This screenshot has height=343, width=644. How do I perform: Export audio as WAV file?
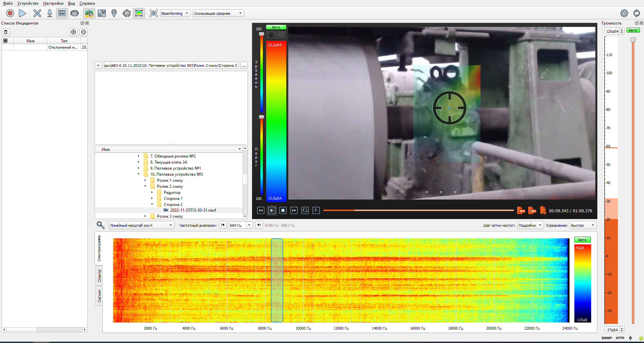(532, 211)
